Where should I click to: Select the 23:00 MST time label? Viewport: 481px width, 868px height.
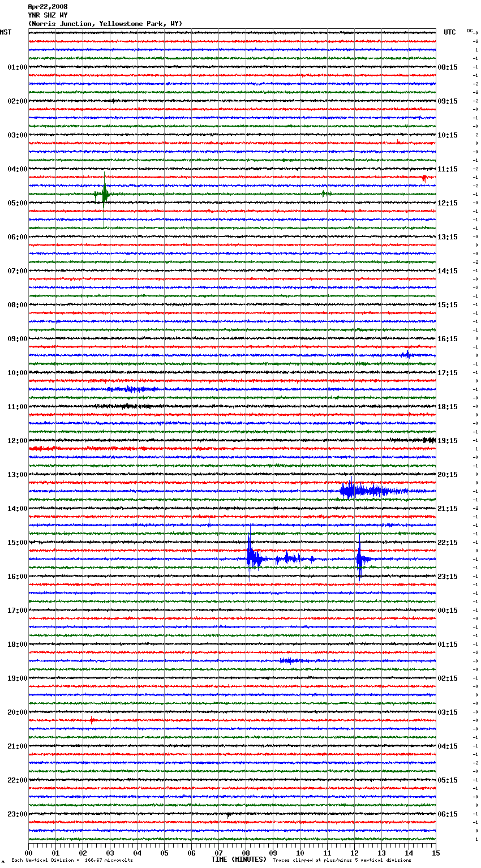tap(17, 814)
